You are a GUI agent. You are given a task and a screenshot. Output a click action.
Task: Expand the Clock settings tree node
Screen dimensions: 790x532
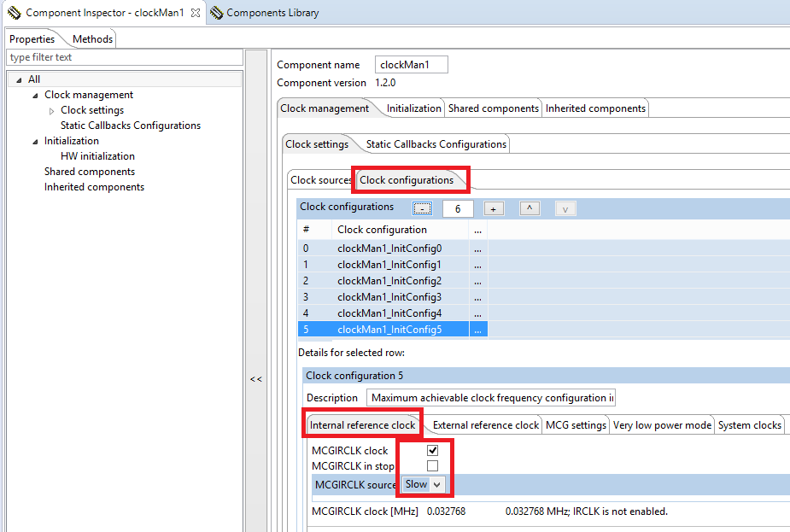coord(51,110)
